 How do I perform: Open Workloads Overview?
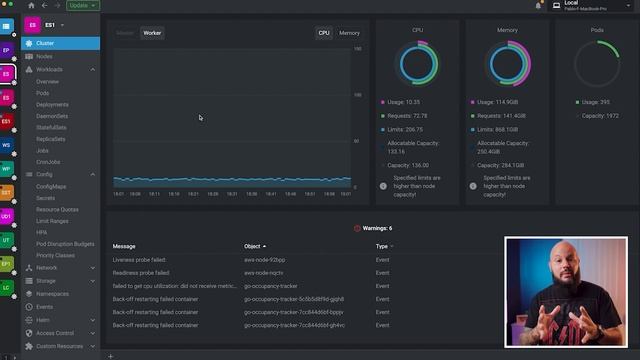pyautogui.click(x=47, y=82)
